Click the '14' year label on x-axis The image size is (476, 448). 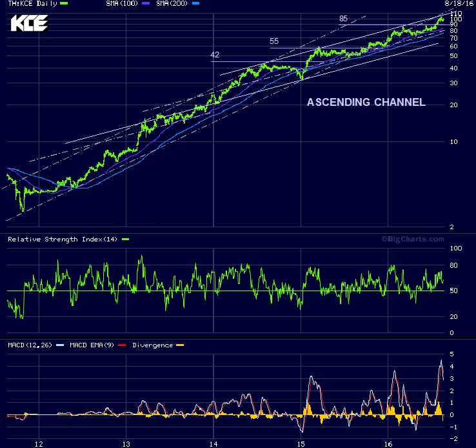(213, 444)
